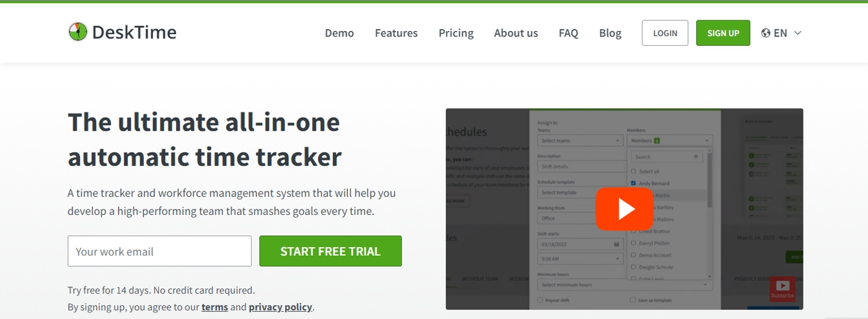The height and width of the screenshot is (319, 868).
Task: Uncheck the Andy Bernard checkbox
Action: [x=633, y=183]
